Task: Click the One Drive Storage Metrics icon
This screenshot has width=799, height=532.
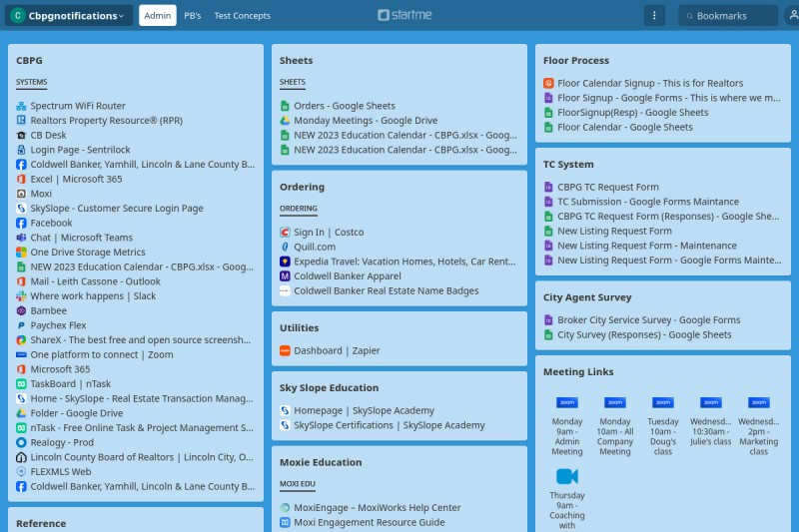Action: 21,252
